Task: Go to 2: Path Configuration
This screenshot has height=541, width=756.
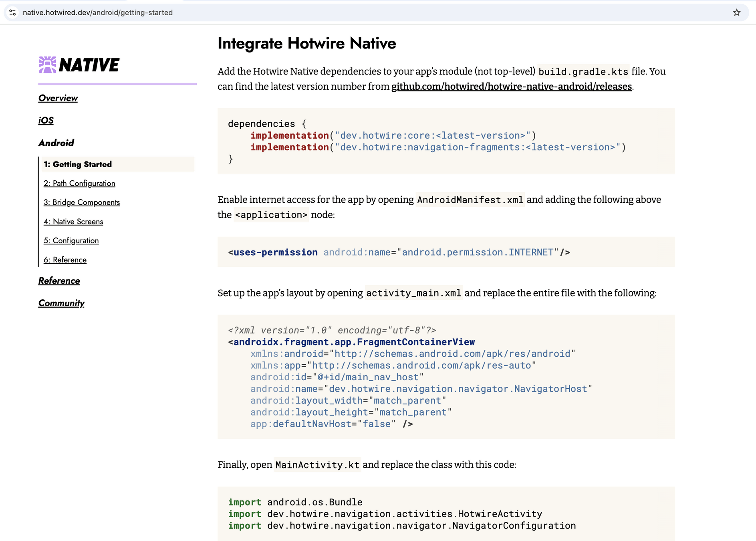Action: [79, 183]
